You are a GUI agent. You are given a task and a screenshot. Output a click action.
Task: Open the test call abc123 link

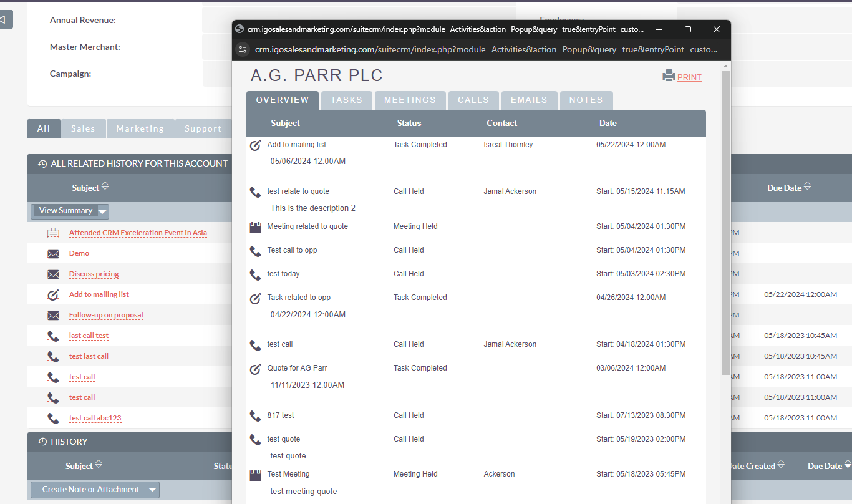pyautogui.click(x=95, y=418)
